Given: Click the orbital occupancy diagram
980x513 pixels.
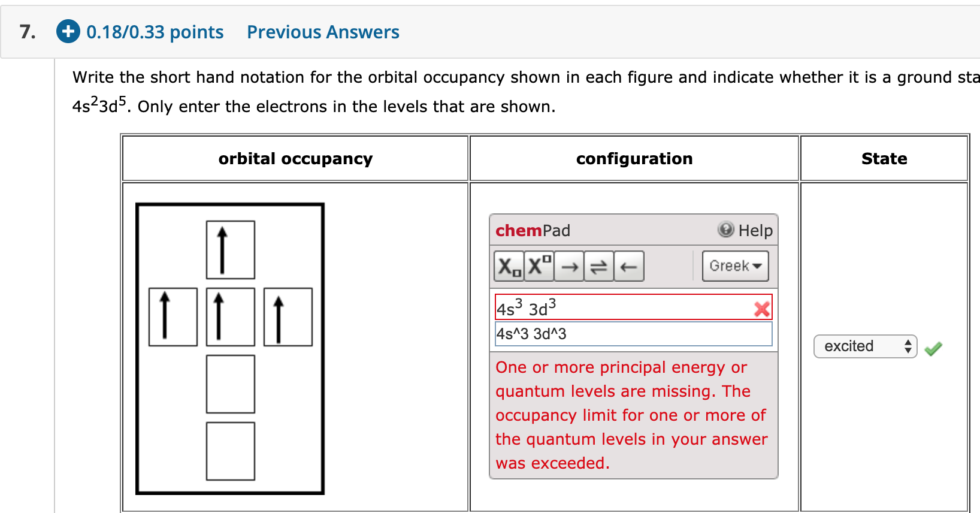Looking at the screenshot, I should pos(230,348).
